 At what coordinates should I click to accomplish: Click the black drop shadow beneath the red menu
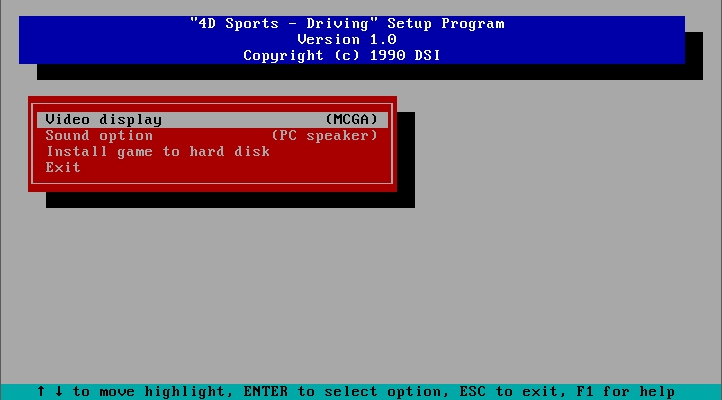[x=230, y=200]
